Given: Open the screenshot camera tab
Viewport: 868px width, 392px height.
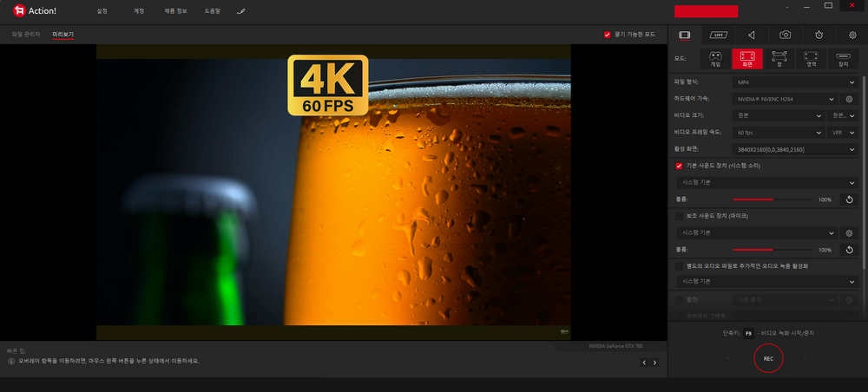Looking at the screenshot, I should (x=785, y=35).
